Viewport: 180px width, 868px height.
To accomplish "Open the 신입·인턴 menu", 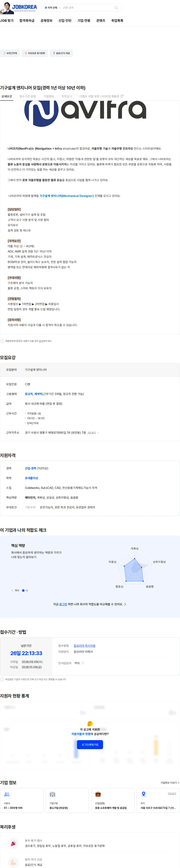I will [x=65, y=21].
